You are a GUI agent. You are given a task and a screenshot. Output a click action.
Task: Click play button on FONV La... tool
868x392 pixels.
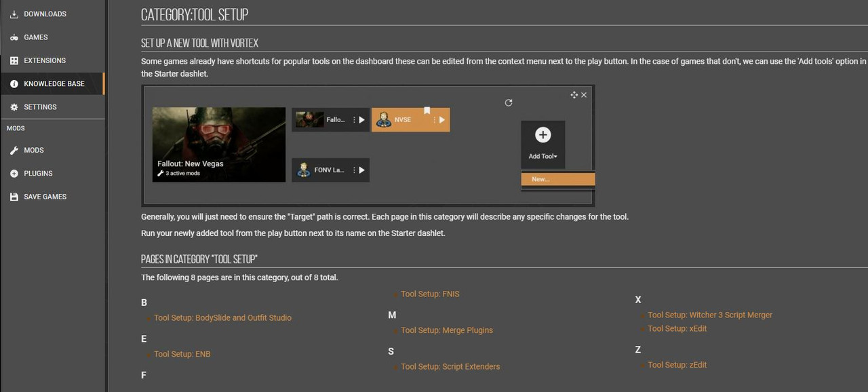(361, 170)
